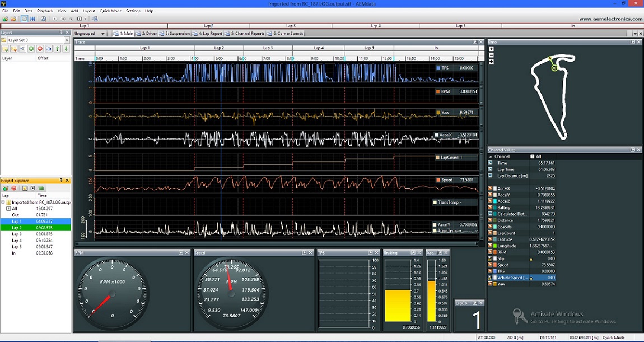Click the Yaw color swatch in trace legend
The image size is (644, 342).
coord(438,112)
